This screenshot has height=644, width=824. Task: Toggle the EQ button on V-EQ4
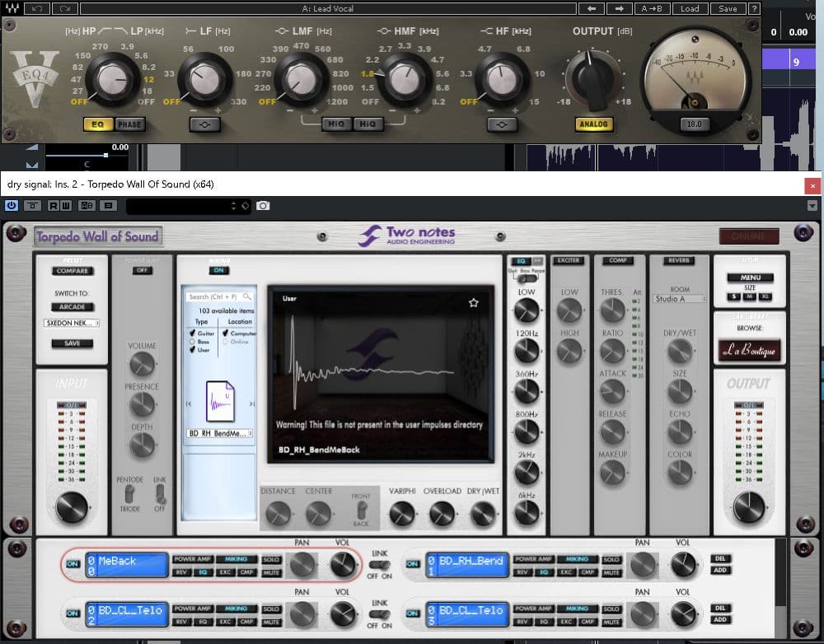point(98,124)
